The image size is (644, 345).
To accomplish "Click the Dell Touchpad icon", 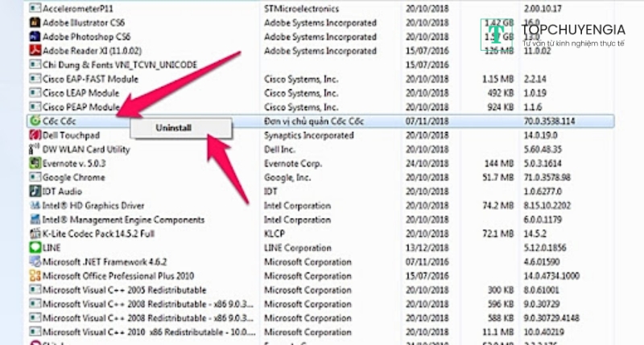I will click(35, 135).
